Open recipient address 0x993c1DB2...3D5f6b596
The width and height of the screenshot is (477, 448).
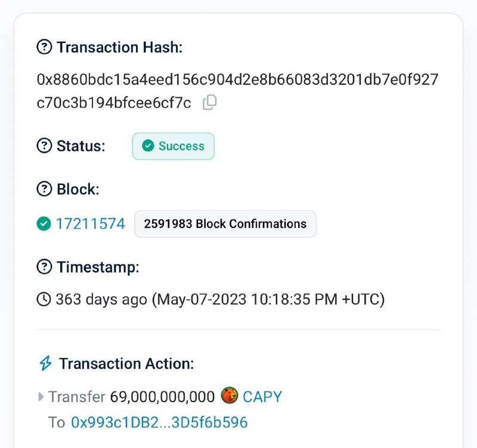point(159,422)
